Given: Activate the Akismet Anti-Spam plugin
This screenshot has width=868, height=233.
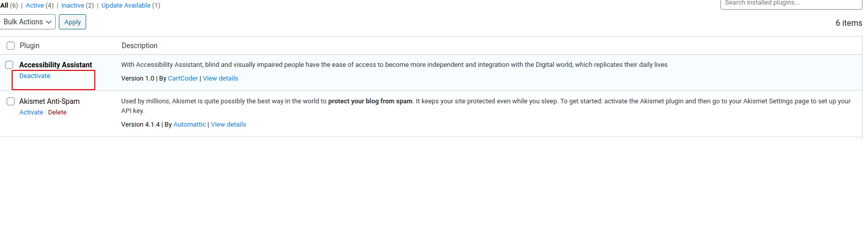Looking at the screenshot, I should click(31, 112).
